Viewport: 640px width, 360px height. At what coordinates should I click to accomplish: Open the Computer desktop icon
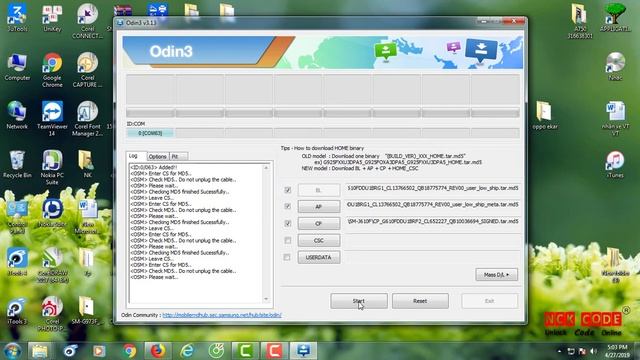pos(17,67)
